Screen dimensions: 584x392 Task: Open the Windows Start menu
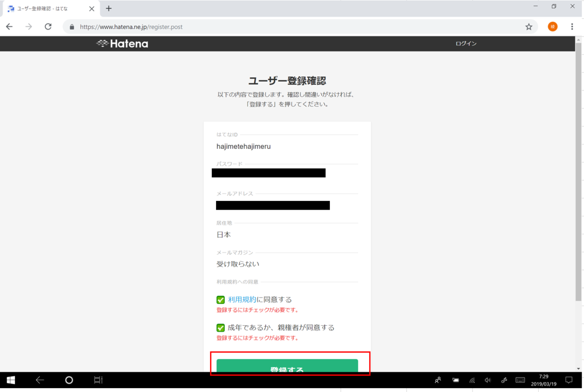11,380
